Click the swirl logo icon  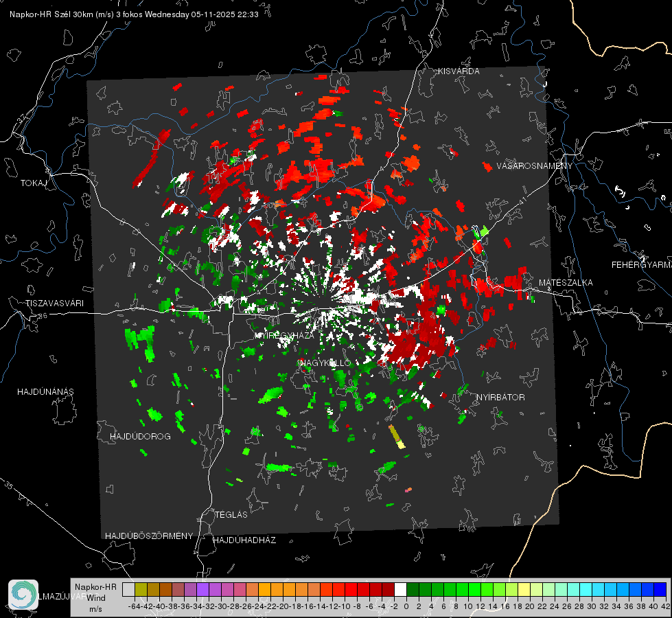coord(23,595)
